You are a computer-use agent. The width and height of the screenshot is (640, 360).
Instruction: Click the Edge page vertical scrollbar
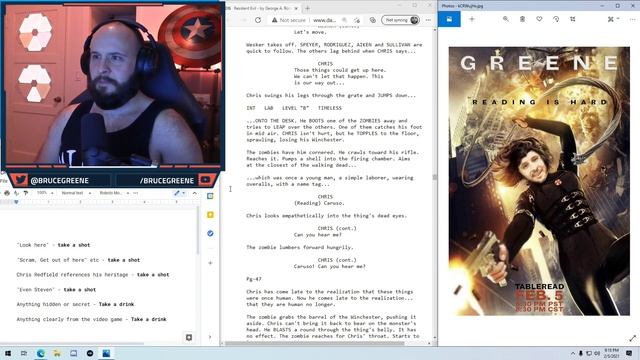point(435,178)
